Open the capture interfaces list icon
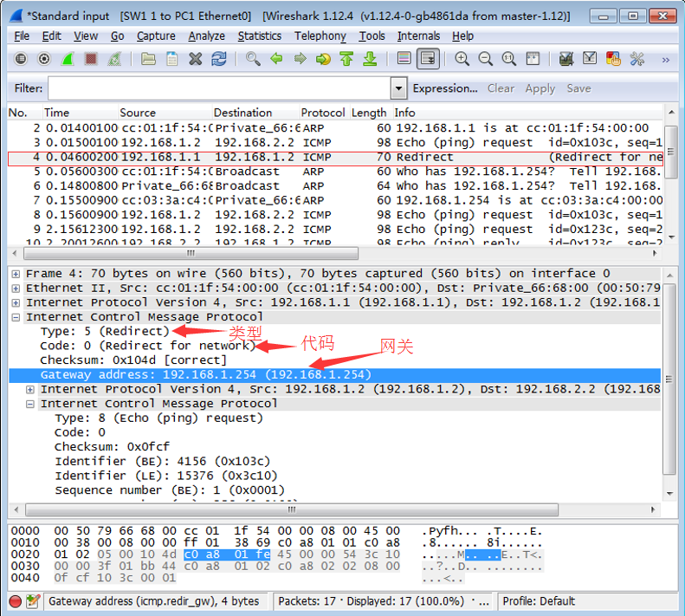Image resolution: width=685 pixels, height=616 pixels. click(21, 59)
